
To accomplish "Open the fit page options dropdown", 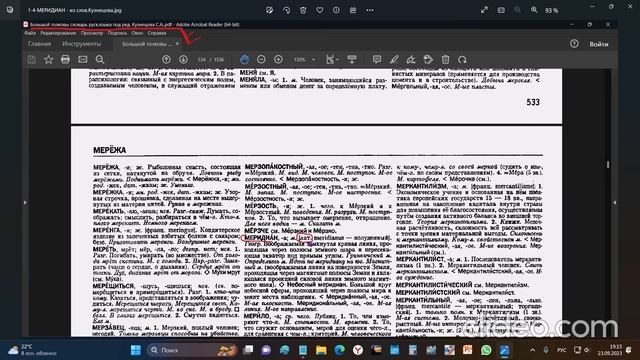I will (x=332, y=60).
